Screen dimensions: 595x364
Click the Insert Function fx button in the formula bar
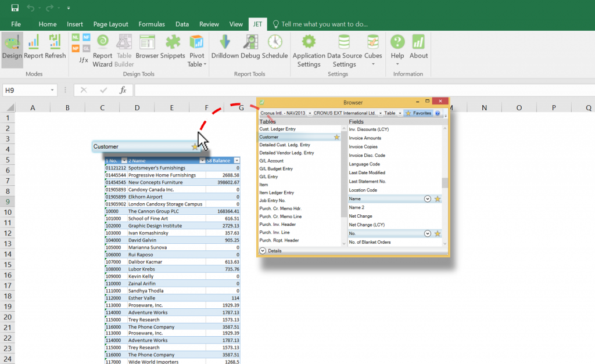tap(123, 90)
